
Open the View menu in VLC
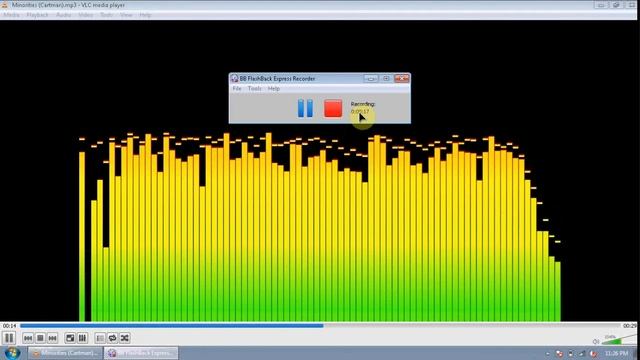(x=126, y=15)
